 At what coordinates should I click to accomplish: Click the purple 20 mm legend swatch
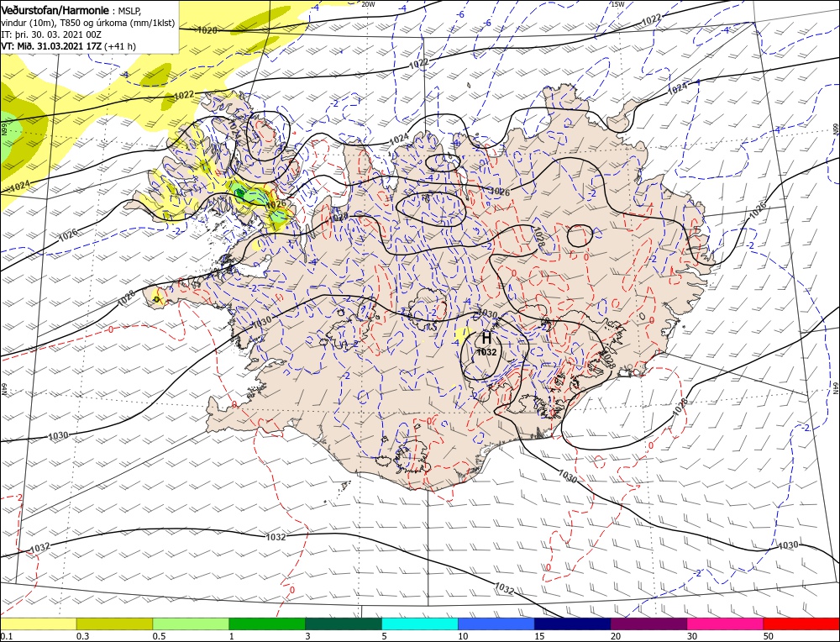coord(648,624)
